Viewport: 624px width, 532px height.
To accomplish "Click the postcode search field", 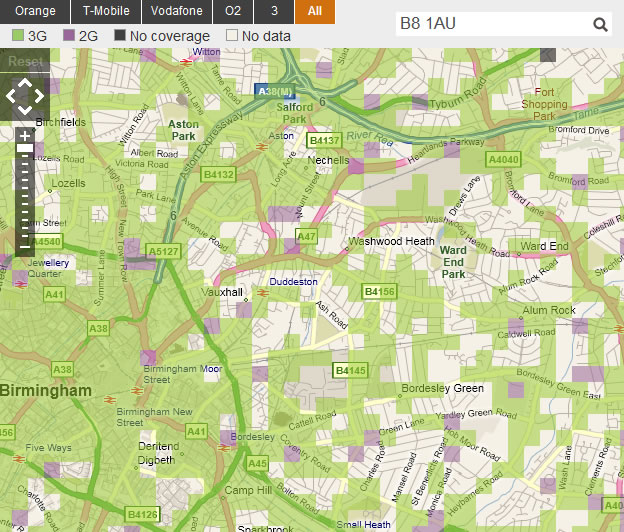I will point(493,24).
